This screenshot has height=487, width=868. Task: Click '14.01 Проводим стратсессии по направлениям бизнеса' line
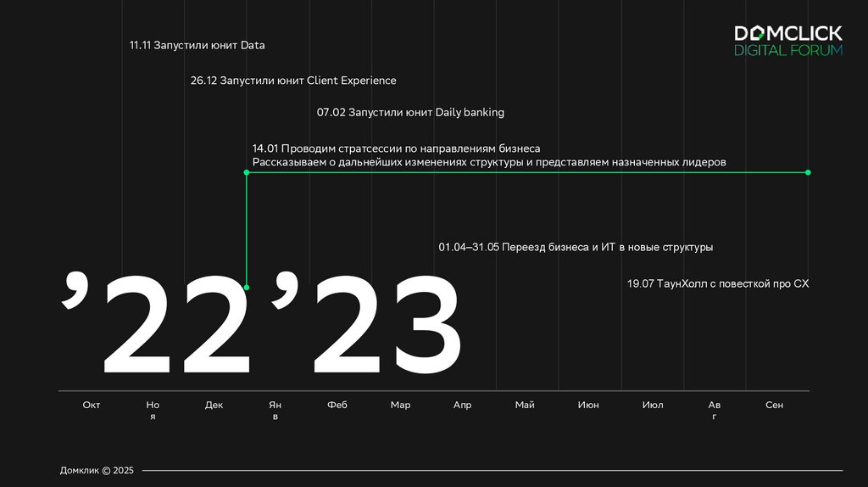(397, 148)
